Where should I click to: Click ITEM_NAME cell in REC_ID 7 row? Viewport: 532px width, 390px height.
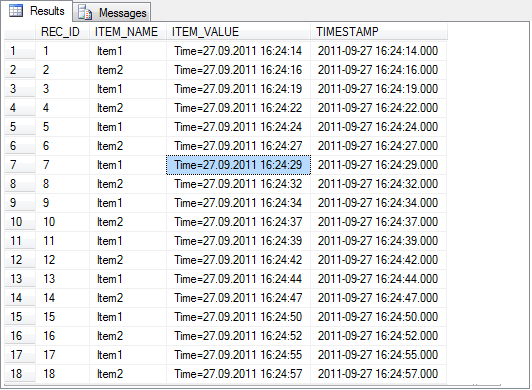[128, 165]
